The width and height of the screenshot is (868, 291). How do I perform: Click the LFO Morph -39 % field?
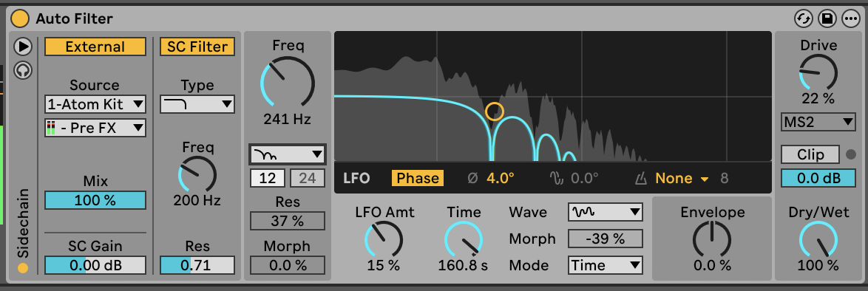click(x=605, y=239)
